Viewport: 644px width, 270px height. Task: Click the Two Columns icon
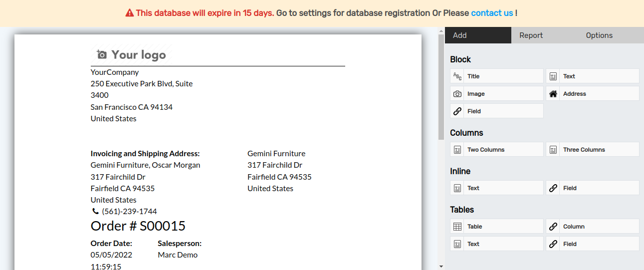(x=457, y=150)
